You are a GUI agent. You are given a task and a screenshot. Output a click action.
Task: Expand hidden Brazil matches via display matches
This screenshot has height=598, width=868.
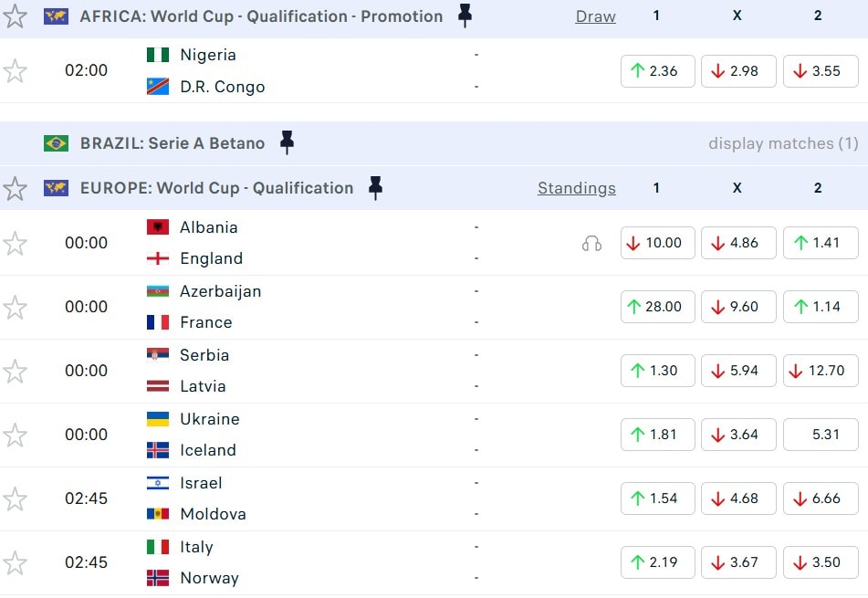click(783, 143)
